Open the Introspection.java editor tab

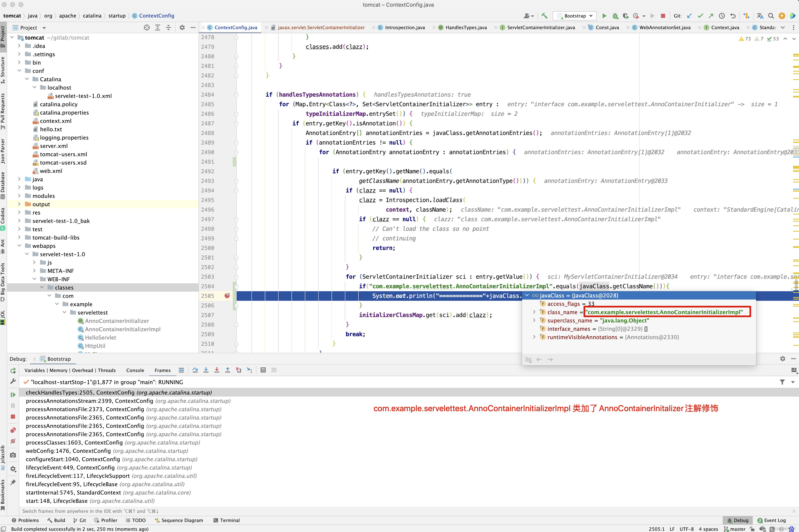pyautogui.click(x=405, y=27)
